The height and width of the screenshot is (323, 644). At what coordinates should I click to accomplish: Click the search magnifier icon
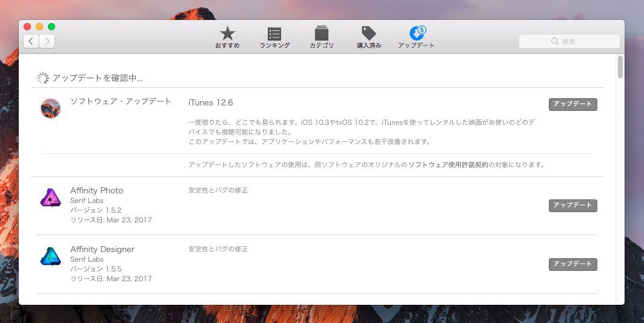pos(555,41)
